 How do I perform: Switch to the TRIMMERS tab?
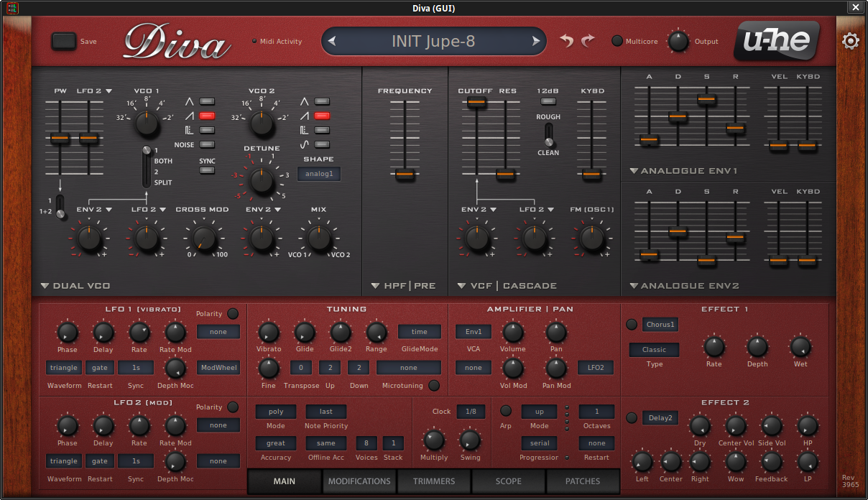pyautogui.click(x=434, y=481)
